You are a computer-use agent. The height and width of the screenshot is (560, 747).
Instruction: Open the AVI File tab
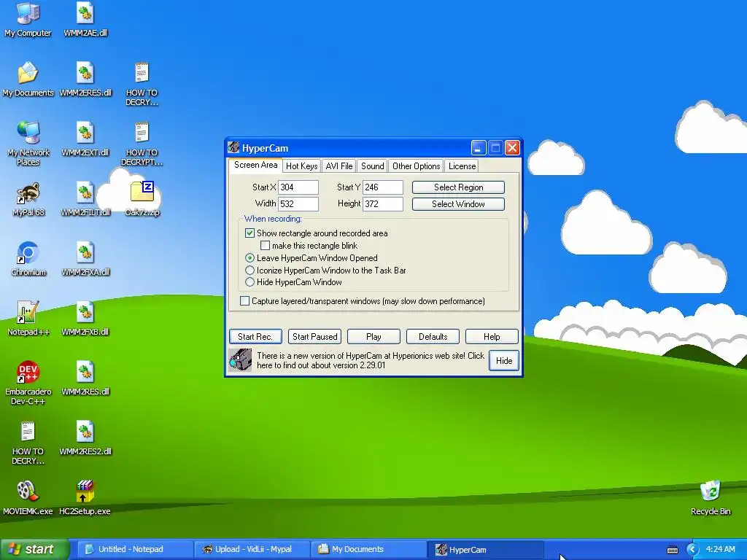(339, 166)
